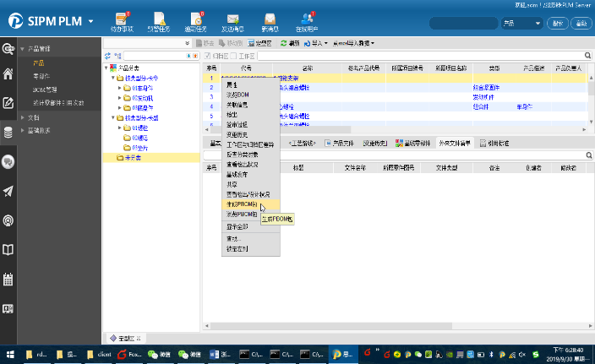Image resolution: width=595 pixels, height=364 pixels.
Task: Click the chat bubble sidebar icon
Action: [x=8, y=161]
